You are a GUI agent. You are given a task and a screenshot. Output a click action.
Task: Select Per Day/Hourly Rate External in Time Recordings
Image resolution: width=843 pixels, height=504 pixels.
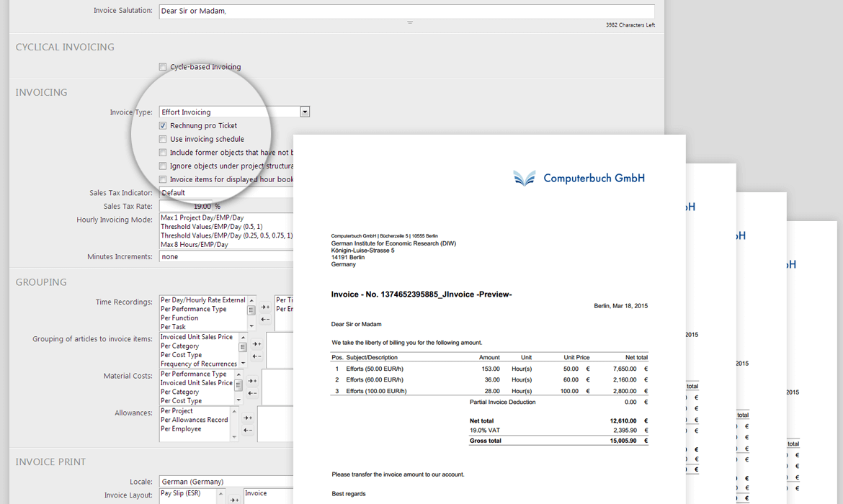coord(203,300)
